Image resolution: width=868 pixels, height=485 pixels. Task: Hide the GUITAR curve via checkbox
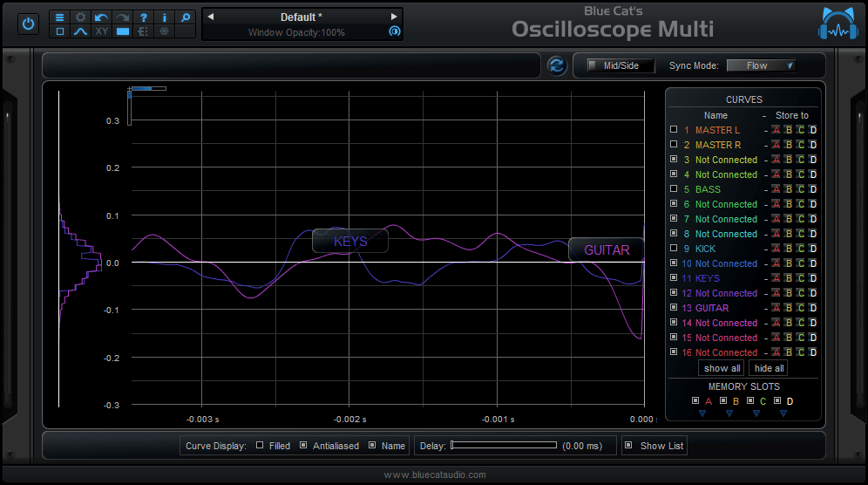(x=674, y=307)
